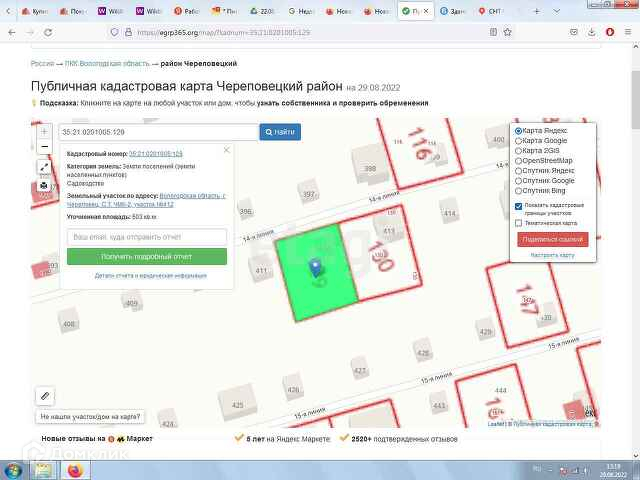Switch to the Здр browser tab

tap(453, 11)
